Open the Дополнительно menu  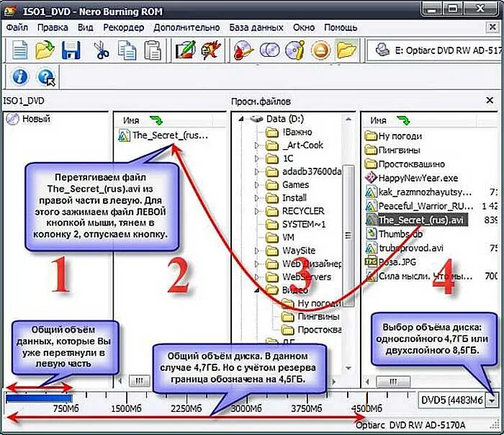click(186, 27)
